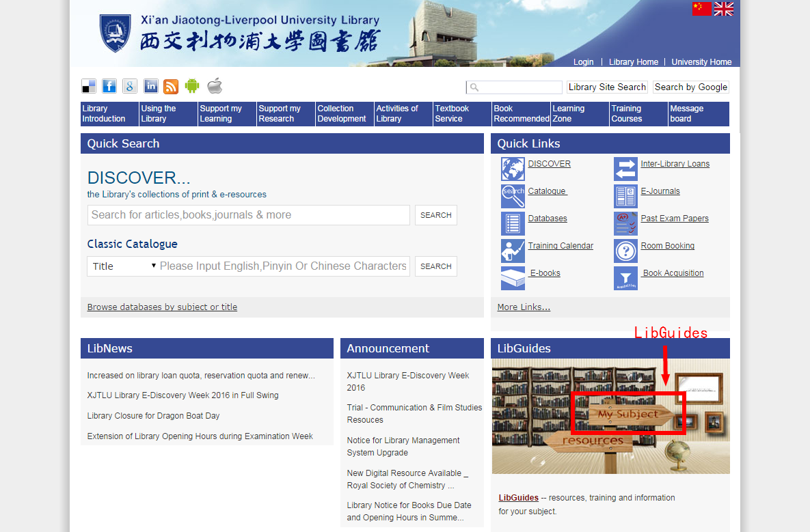Viewport: 810px width, 532px height.
Task: Open the Room Booking link
Action: [667, 246]
